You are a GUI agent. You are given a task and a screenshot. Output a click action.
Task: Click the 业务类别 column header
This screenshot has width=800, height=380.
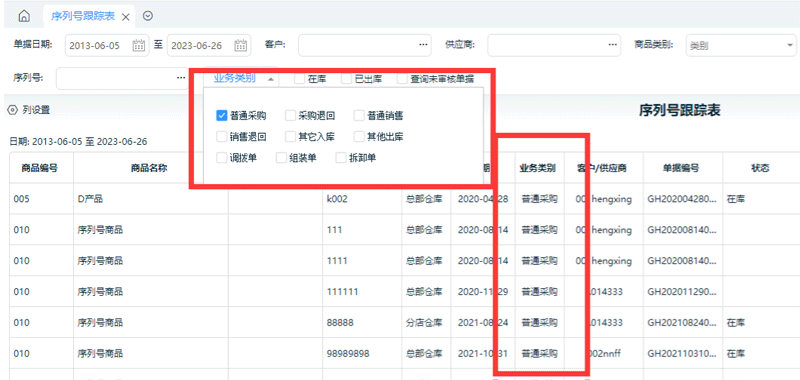pyautogui.click(x=539, y=168)
